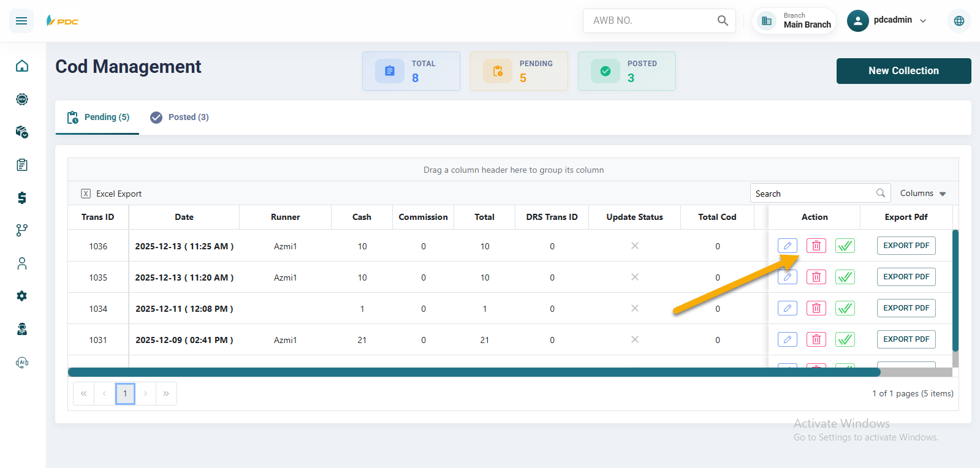
Task: Click the New Collection button
Action: click(903, 71)
